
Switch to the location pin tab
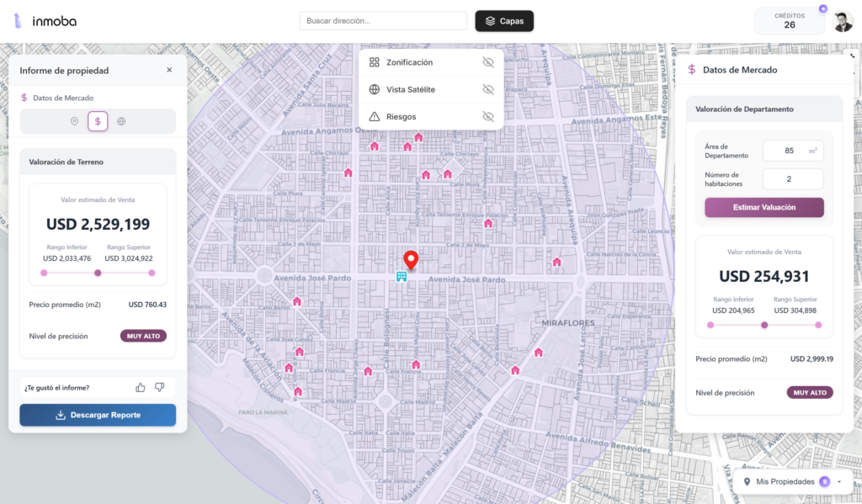click(74, 122)
